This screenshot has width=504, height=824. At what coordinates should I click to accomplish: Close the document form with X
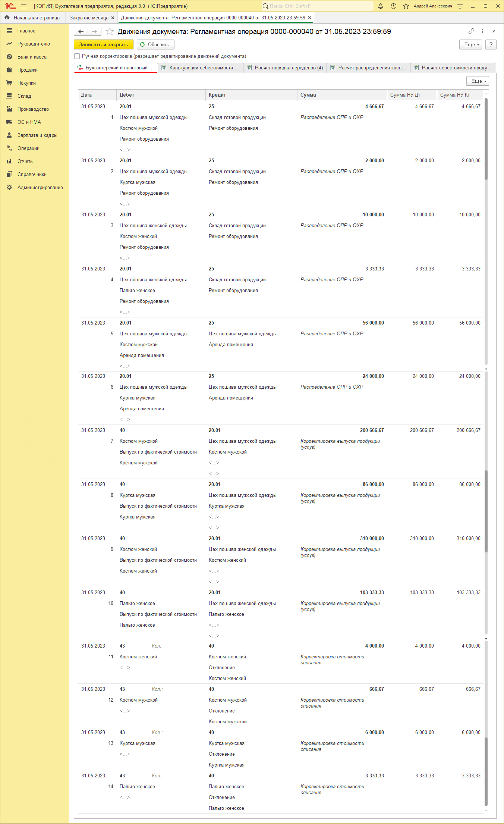pos(494,31)
